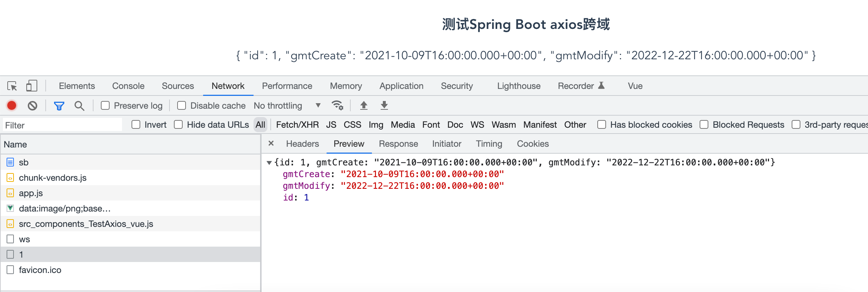Filter requests by Fetch/XHR

point(297,125)
